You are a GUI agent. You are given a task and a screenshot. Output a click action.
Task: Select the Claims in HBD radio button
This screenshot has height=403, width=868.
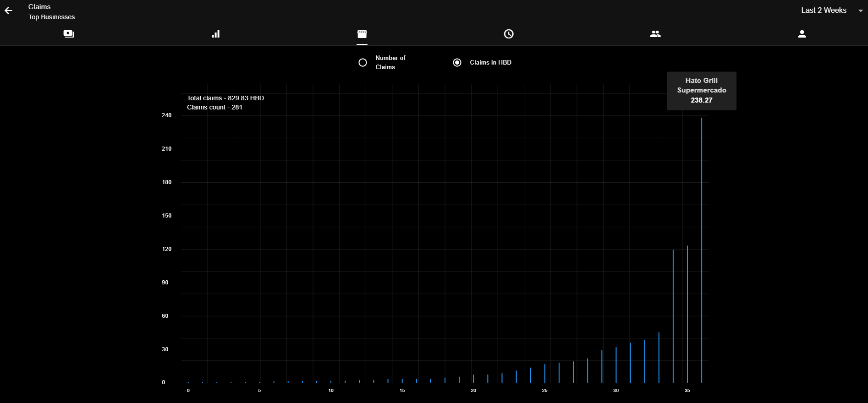click(x=457, y=63)
